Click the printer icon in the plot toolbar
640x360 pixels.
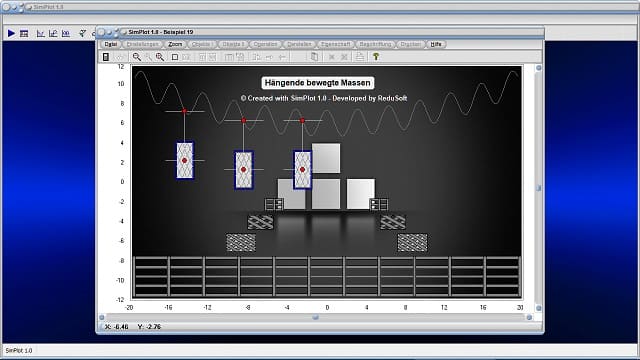tap(359, 57)
